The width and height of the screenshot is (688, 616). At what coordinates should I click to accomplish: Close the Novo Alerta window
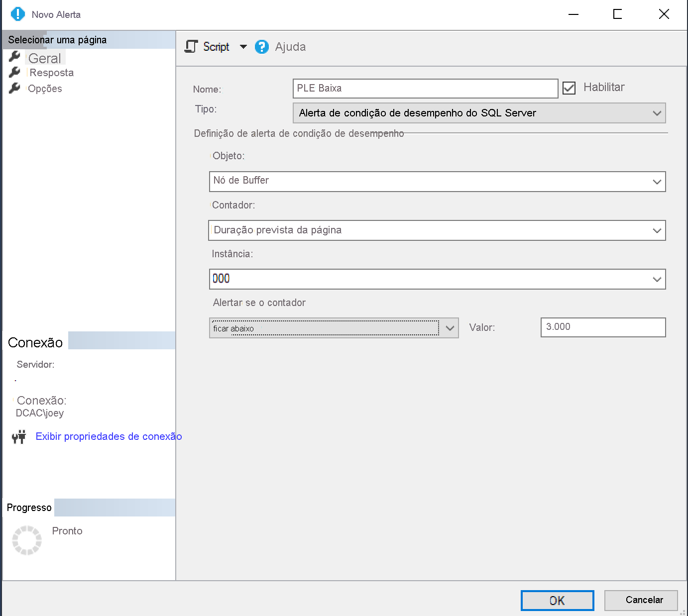(x=664, y=14)
